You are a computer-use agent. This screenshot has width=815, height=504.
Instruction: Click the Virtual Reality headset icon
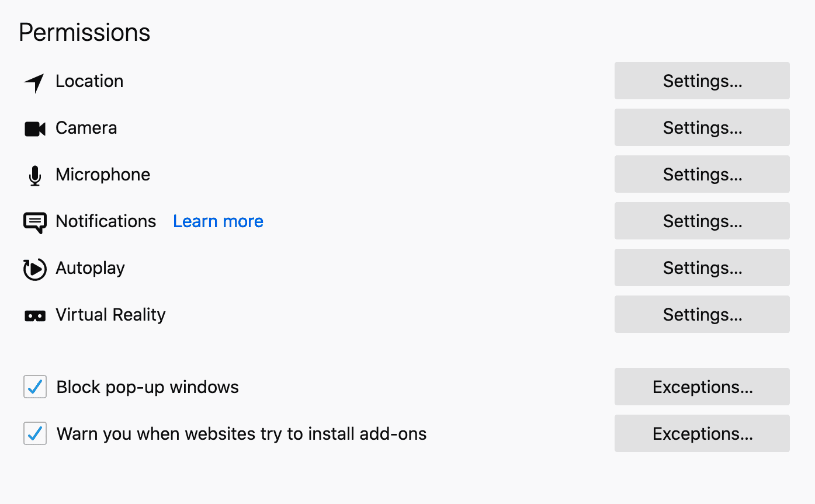(x=35, y=316)
